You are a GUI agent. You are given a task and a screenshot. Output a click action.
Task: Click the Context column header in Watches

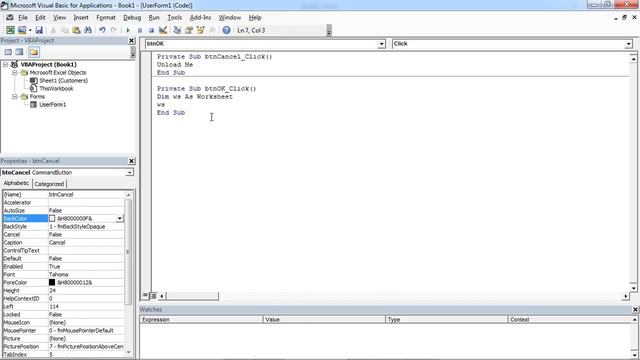click(570, 320)
